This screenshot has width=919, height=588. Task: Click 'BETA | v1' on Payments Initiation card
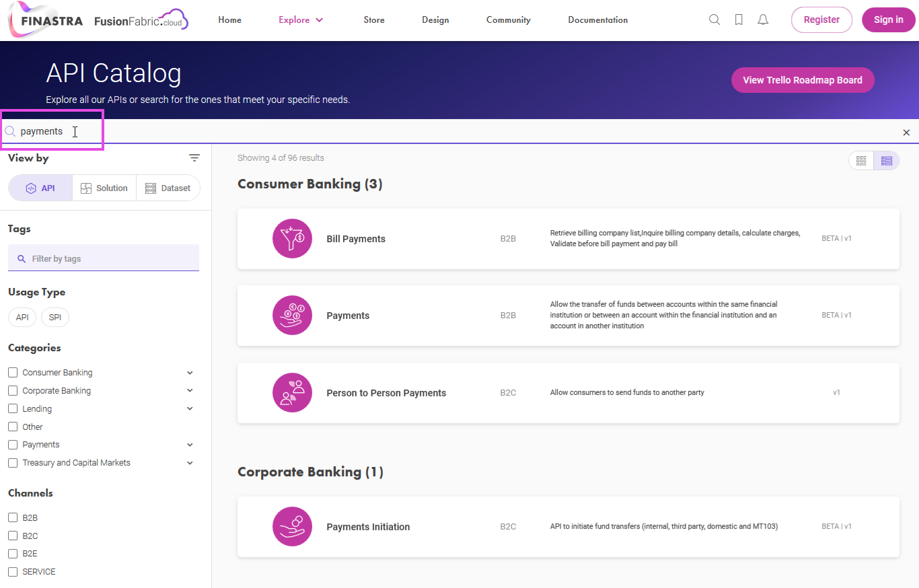tap(836, 526)
